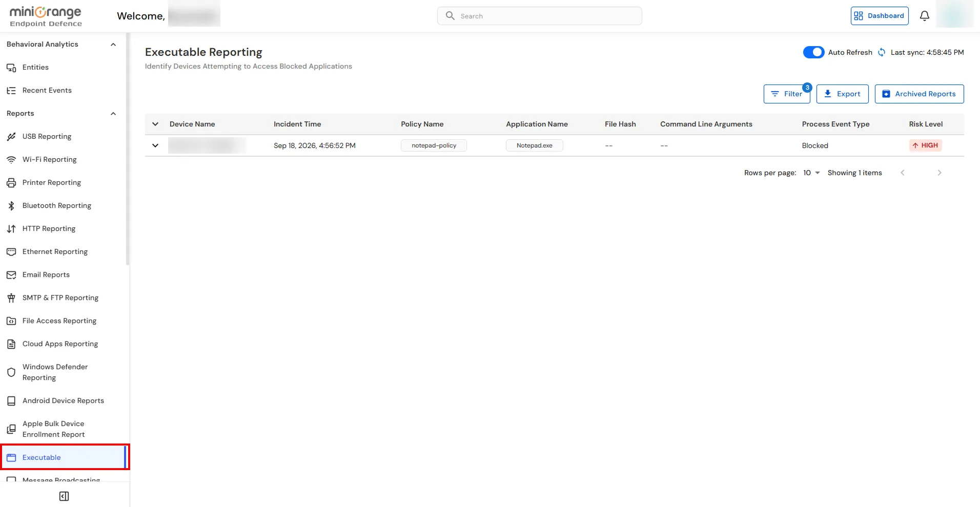Image resolution: width=980 pixels, height=507 pixels.
Task: Collapse the Reports section
Action: point(113,114)
